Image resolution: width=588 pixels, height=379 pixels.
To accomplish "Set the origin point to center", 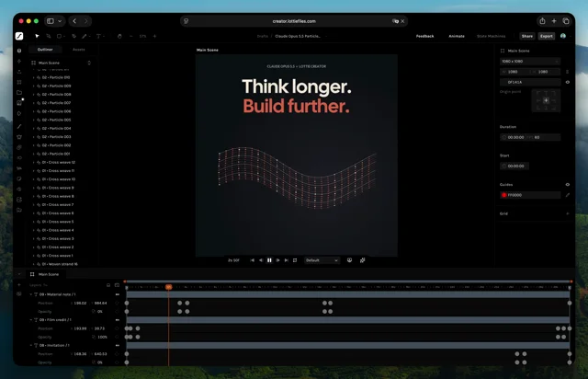I will [546, 100].
